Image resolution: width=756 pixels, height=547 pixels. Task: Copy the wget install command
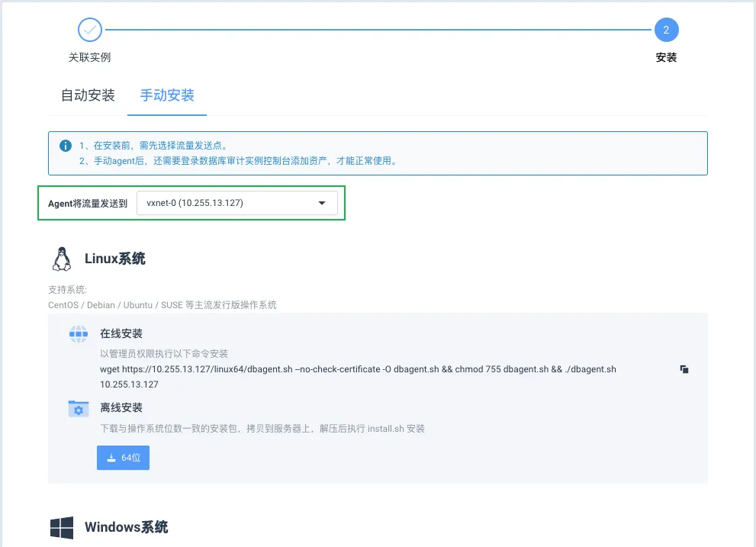(x=684, y=369)
